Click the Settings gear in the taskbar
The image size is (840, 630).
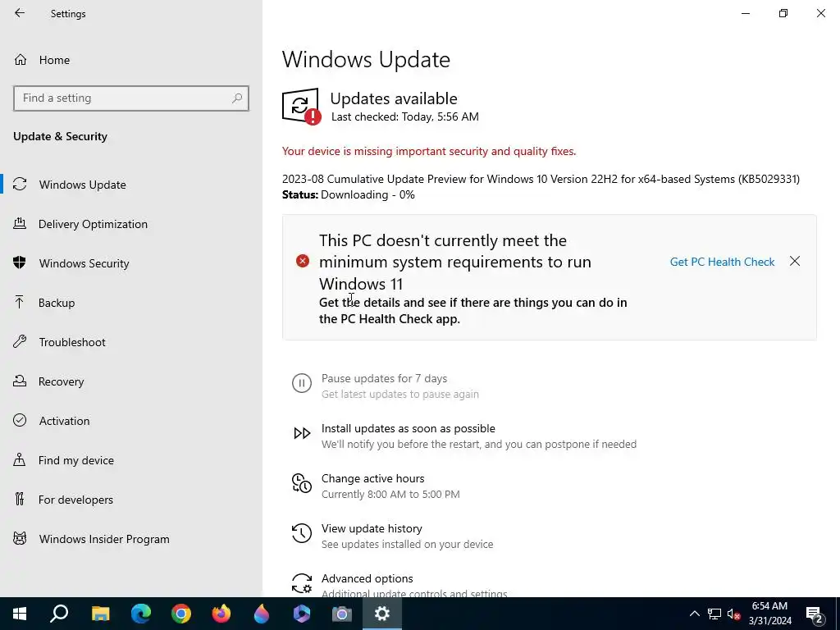382,614
